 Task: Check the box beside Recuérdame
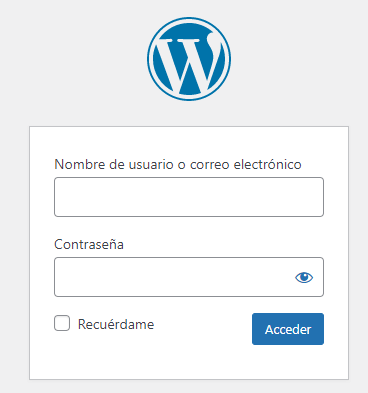coord(62,323)
